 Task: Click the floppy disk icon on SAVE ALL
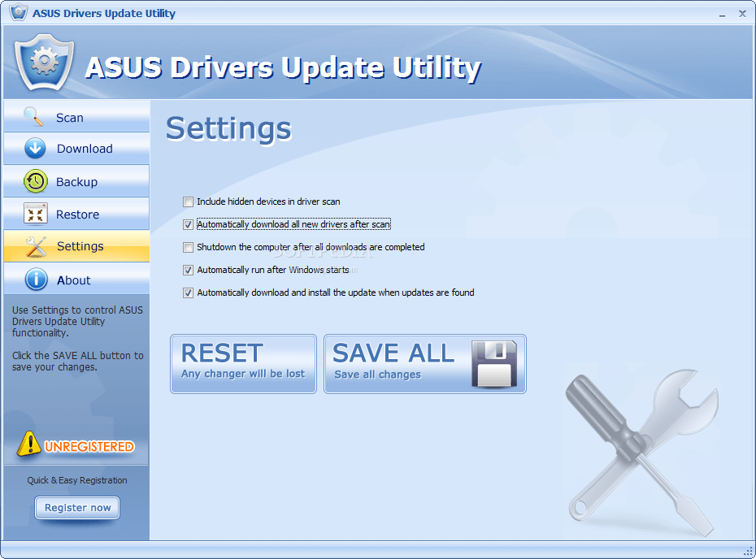click(497, 363)
